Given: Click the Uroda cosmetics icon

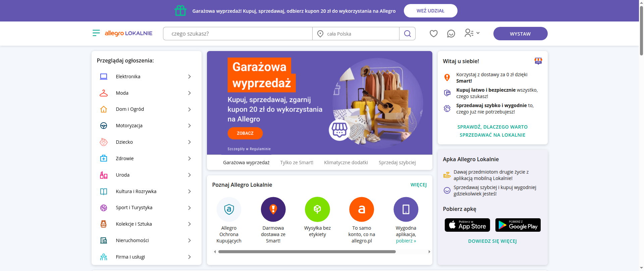Looking at the screenshot, I should coord(104,175).
